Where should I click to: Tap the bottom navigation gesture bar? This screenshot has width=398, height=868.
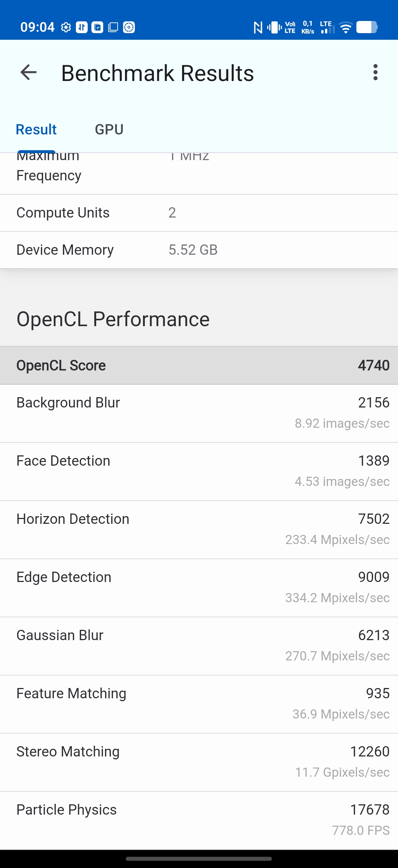tap(199, 859)
